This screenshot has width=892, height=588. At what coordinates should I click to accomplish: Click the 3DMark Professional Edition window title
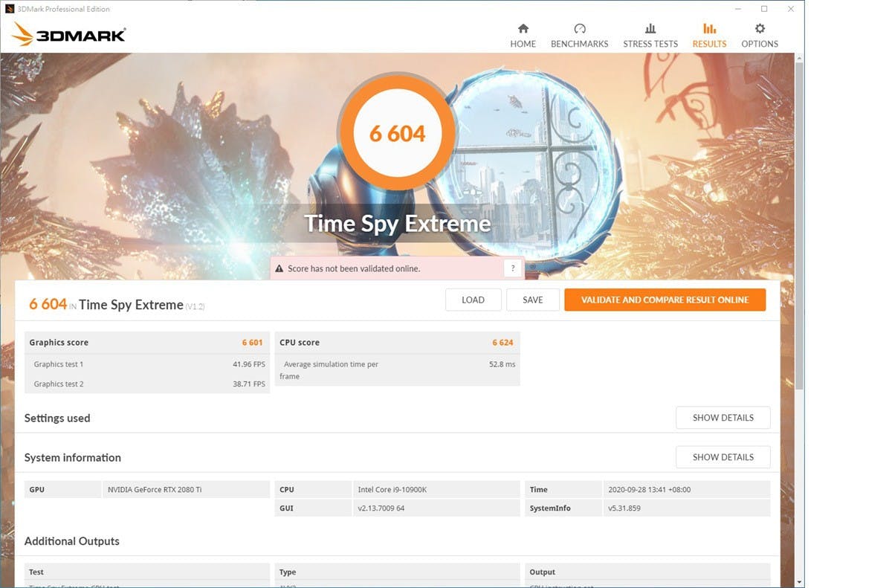click(x=64, y=9)
